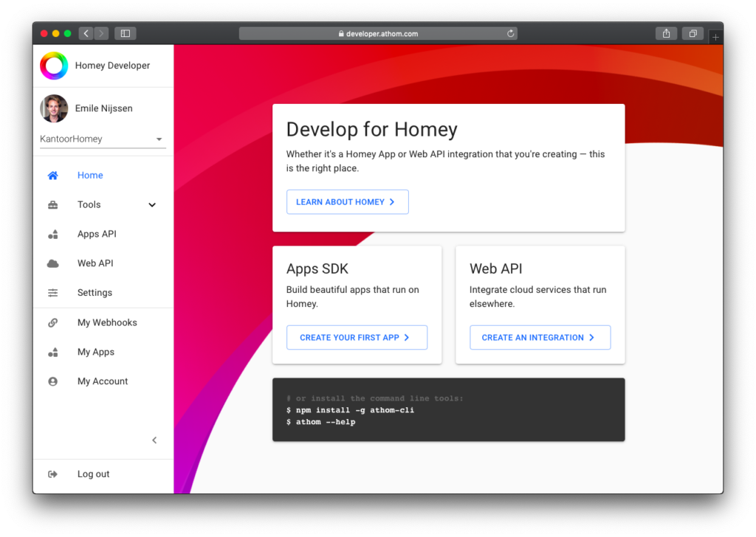Click Emile Nijssen's profile avatar
The image size is (756, 537).
click(x=54, y=108)
